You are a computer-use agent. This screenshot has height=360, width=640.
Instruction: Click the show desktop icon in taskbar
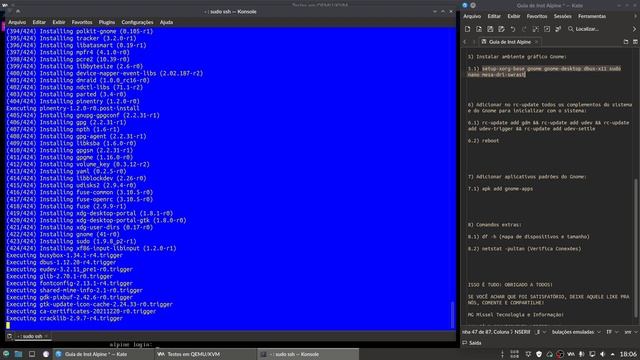tap(32, 354)
